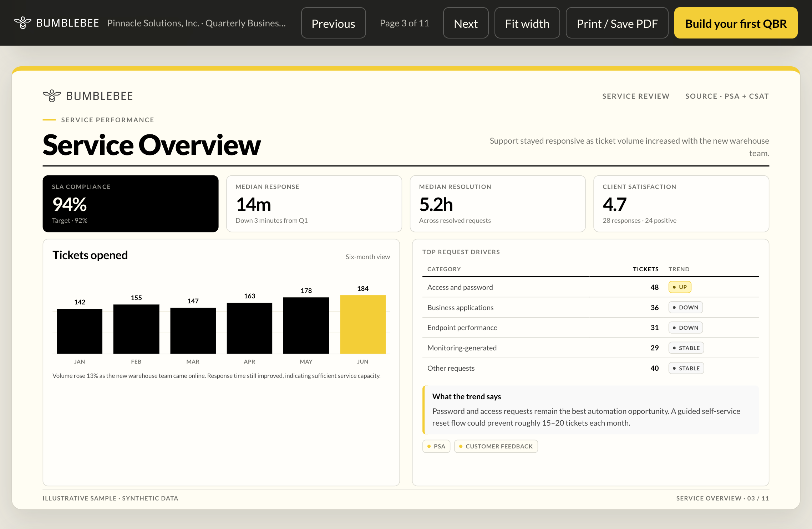Select the Median Response 14m card
The image size is (812, 529).
[x=314, y=204]
